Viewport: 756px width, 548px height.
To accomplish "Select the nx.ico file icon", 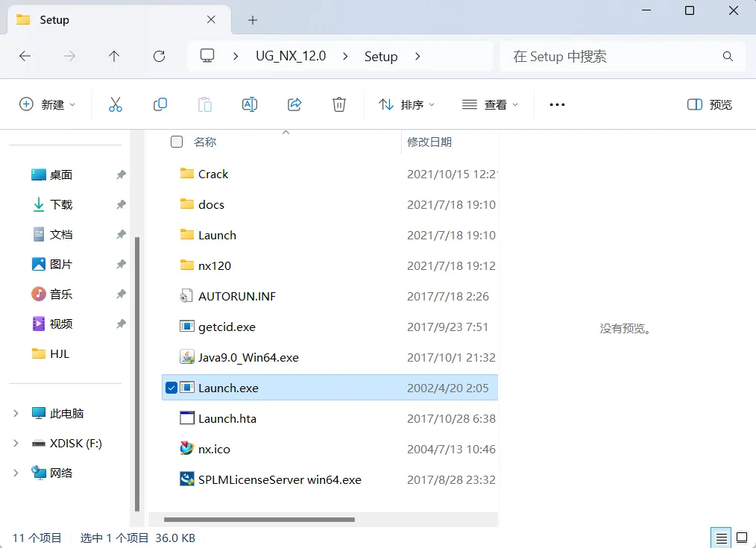I will tap(187, 449).
